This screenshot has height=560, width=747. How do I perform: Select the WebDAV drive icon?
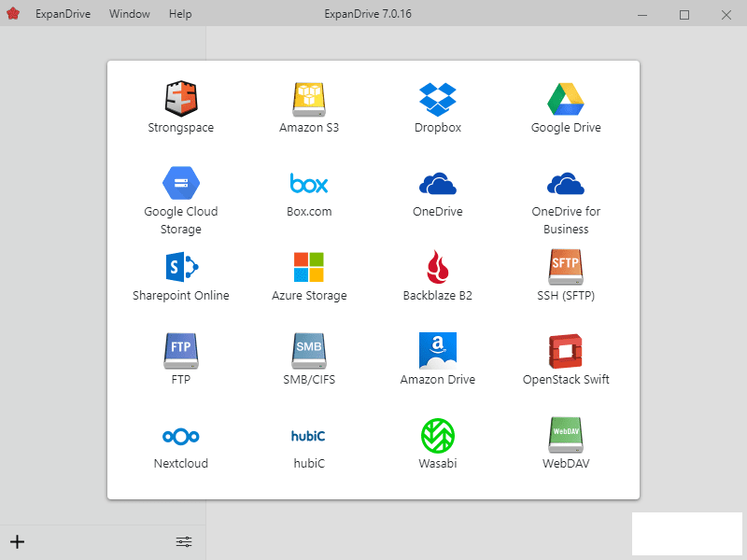566,435
